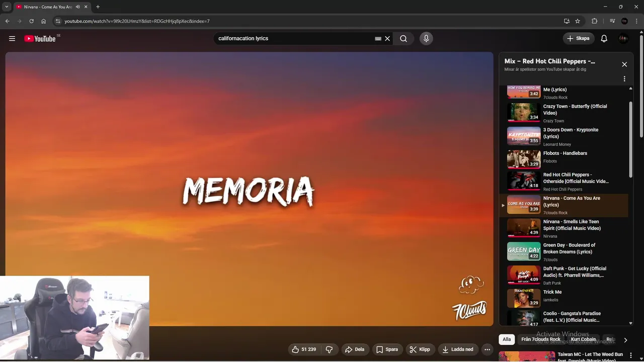This screenshot has width=644, height=362.
Task: Select the Från 7clouds Rock chip
Action: (541, 339)
